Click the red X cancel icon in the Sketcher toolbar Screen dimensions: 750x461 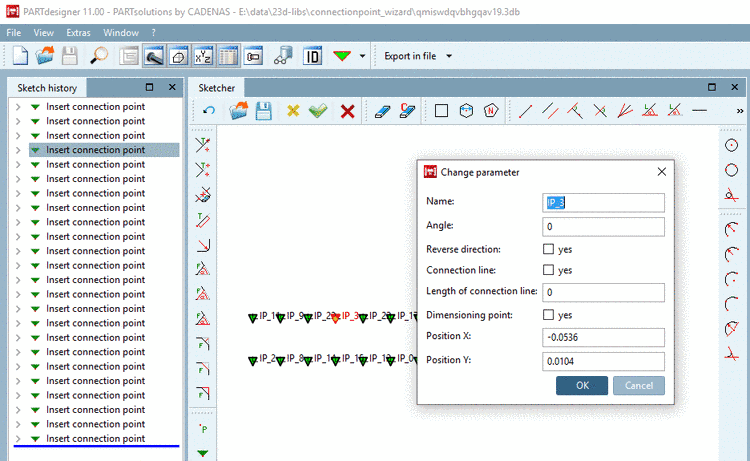[x=347, y=111]
